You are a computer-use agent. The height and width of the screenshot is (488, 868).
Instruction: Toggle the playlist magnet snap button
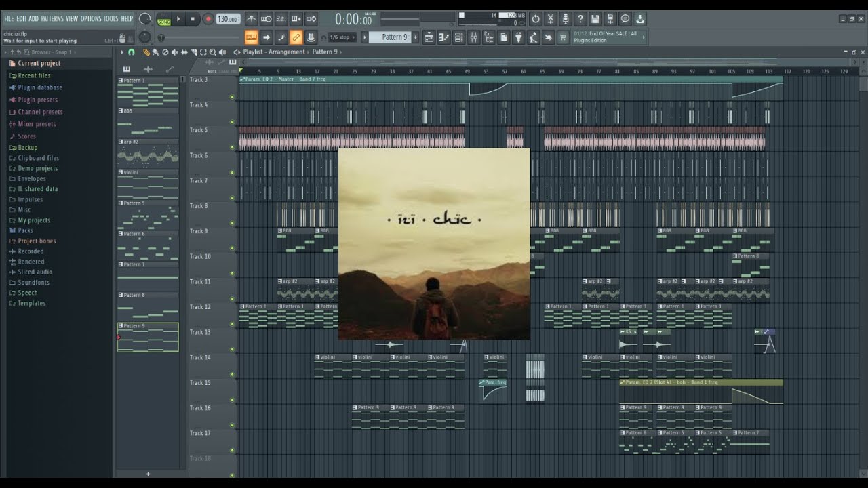pos(131,52)
